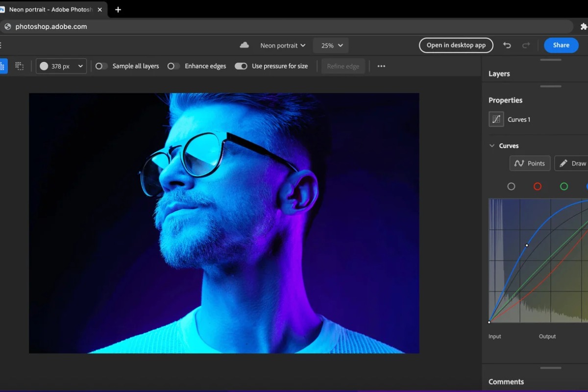Select the Points curve editing mode

pos(530,163)
